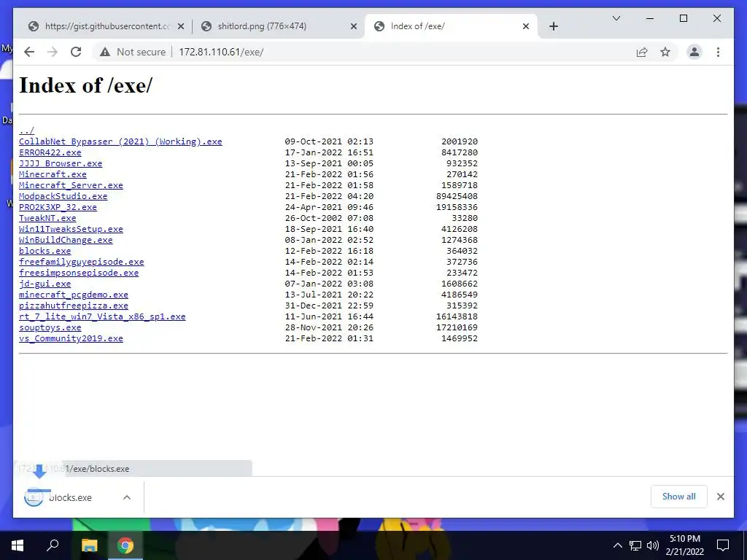Click the date 09-Oct-2021 02:13
The width and height of the screenshot is (747, 560).
(329, 141)
